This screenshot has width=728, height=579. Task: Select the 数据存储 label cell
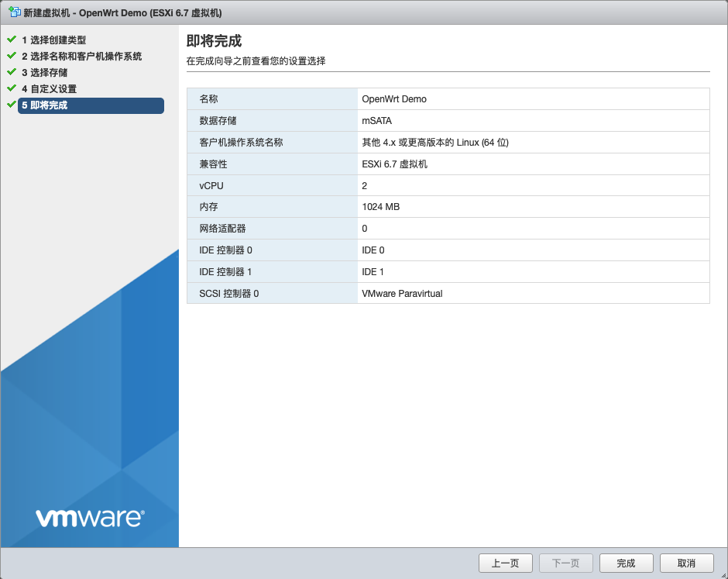click(x=273, y=121)
